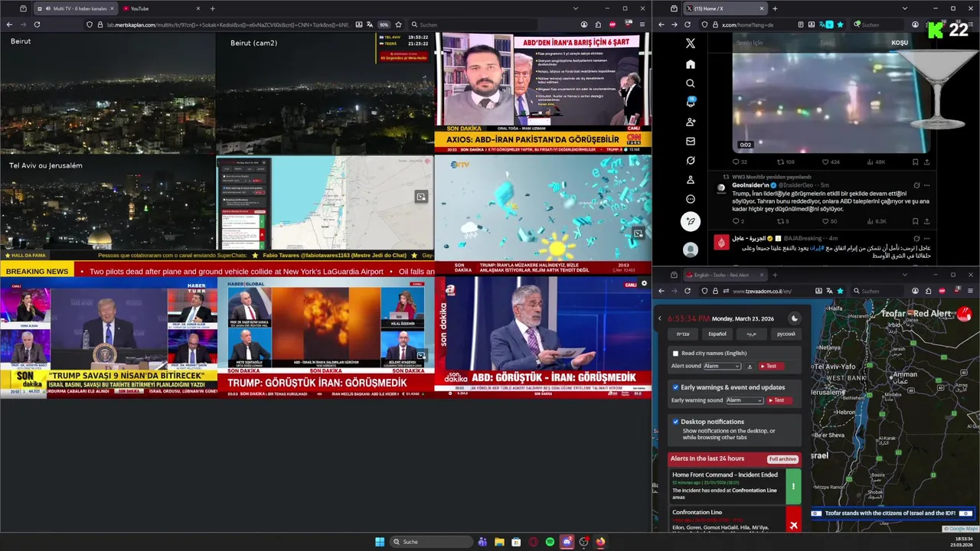Toggle dark mode moon icon on Tzofar panel
980x551 pixels.
pos(794,318)
